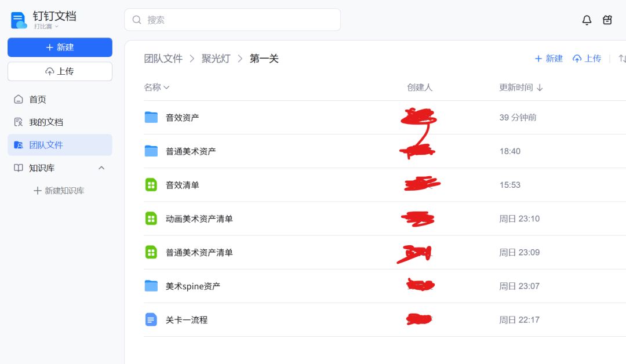This screenshot has width=626, height=364.
Task: Open the 打比赛 workspace switcher
Action: point(46,27)
